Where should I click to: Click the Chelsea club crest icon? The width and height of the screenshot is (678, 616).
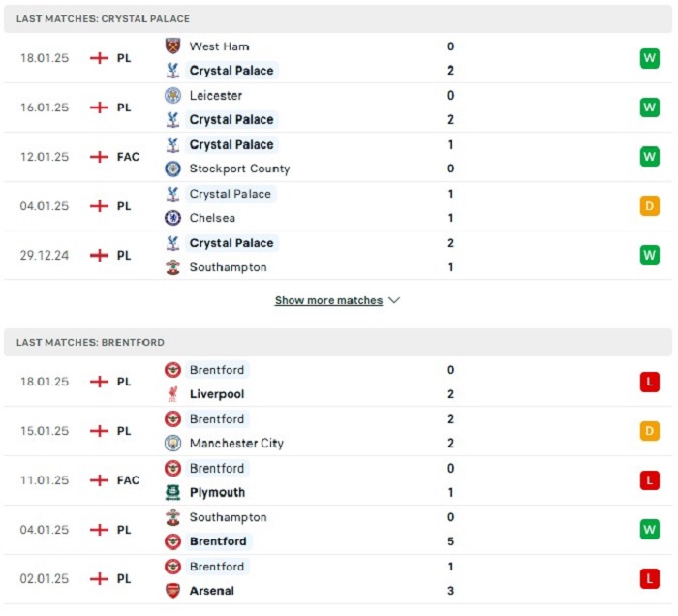(173, 217)
